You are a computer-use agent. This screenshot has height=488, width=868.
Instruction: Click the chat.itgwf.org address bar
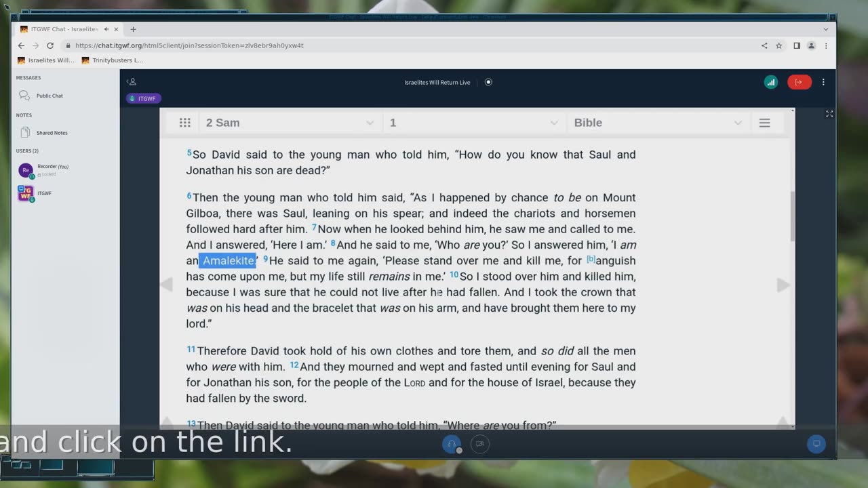point(407,45)
